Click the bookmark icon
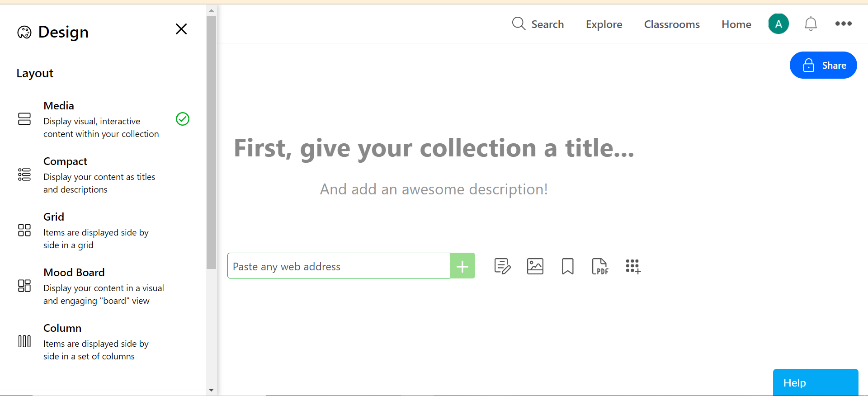The width and height of the screenshot is (868, 396). 568,266
